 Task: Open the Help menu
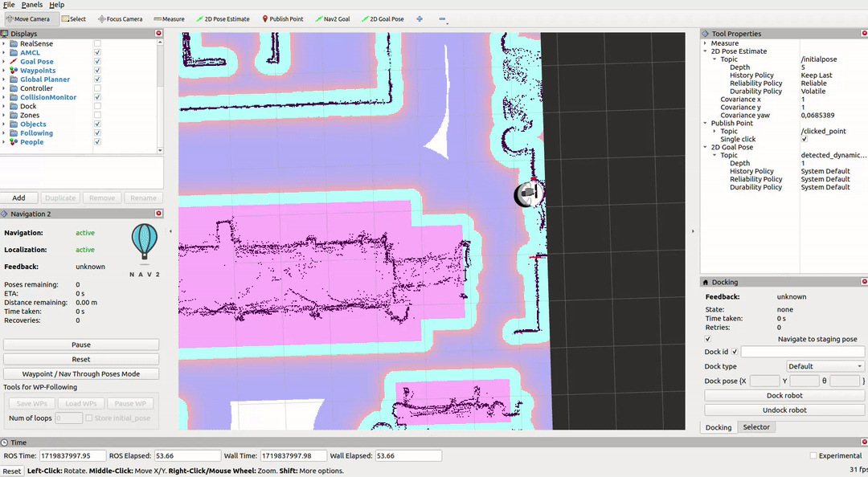(x=56, y=5)
